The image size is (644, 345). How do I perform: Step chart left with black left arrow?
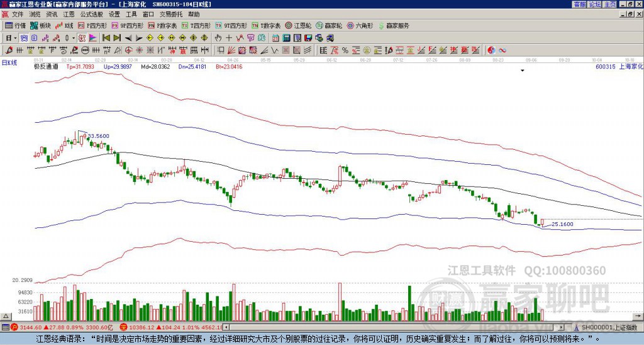128,38
